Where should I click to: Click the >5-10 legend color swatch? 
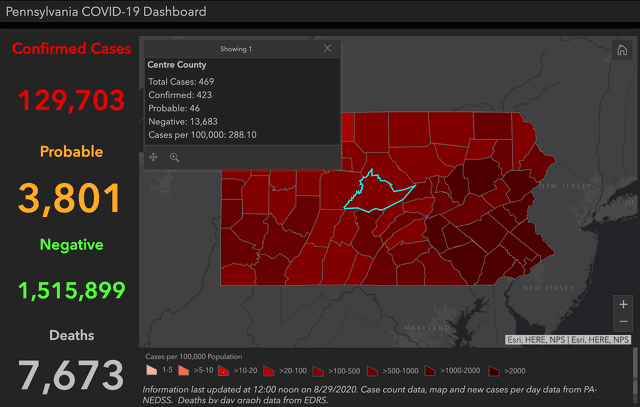click(183, 370)
